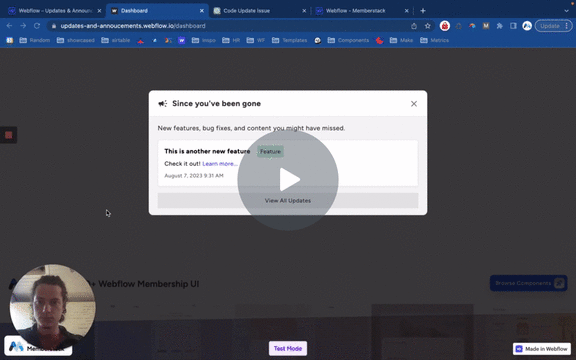This screenshot has height=360, width=576.
Task: Switch to the Webflow - Updates & Announcements tab
Action: pyautogui.click(x=55, y=11)
